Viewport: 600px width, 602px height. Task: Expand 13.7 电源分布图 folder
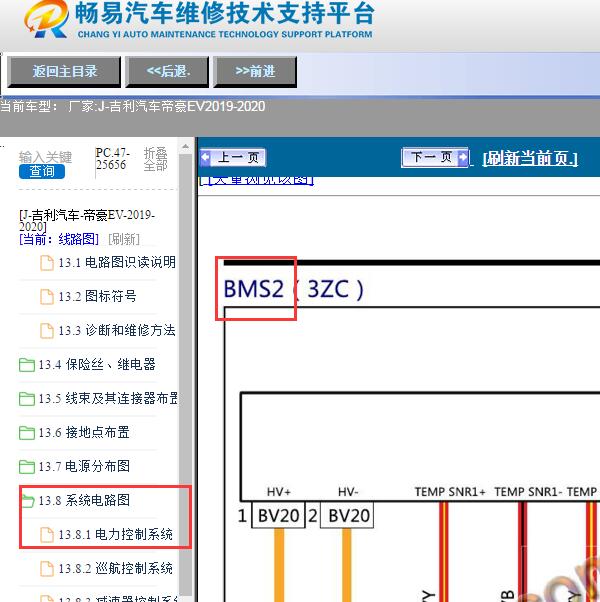[84, 466]
